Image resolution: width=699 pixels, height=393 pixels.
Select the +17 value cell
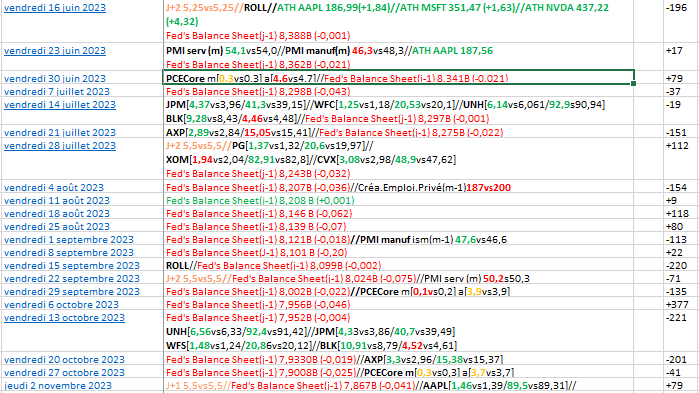[x=680, y=57]
